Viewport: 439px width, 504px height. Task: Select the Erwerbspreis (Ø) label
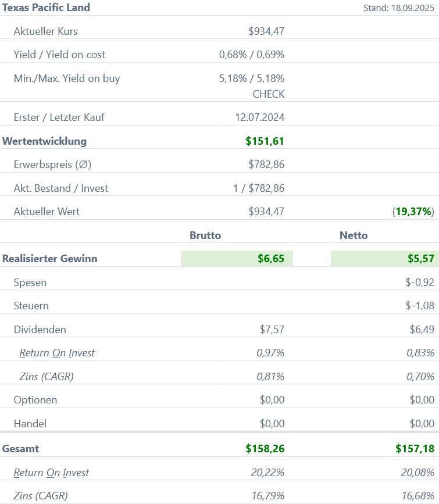coord(52,165)
